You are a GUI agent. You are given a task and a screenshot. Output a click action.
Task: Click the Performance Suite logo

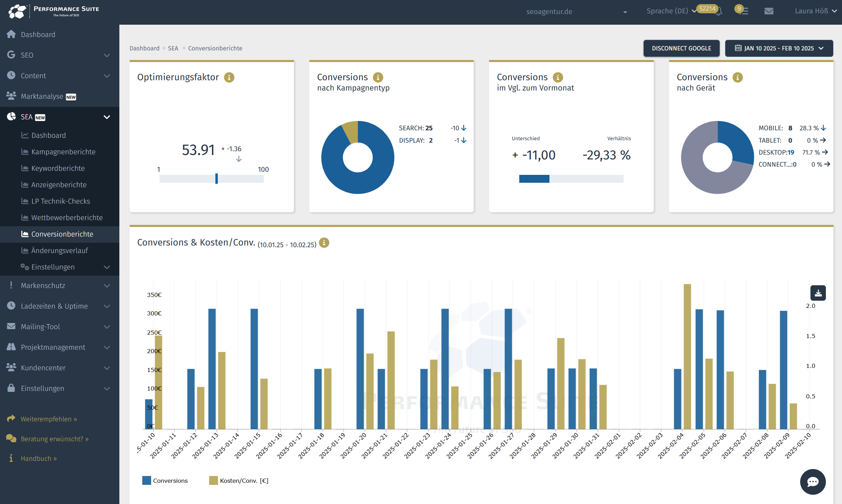(53, 11)
